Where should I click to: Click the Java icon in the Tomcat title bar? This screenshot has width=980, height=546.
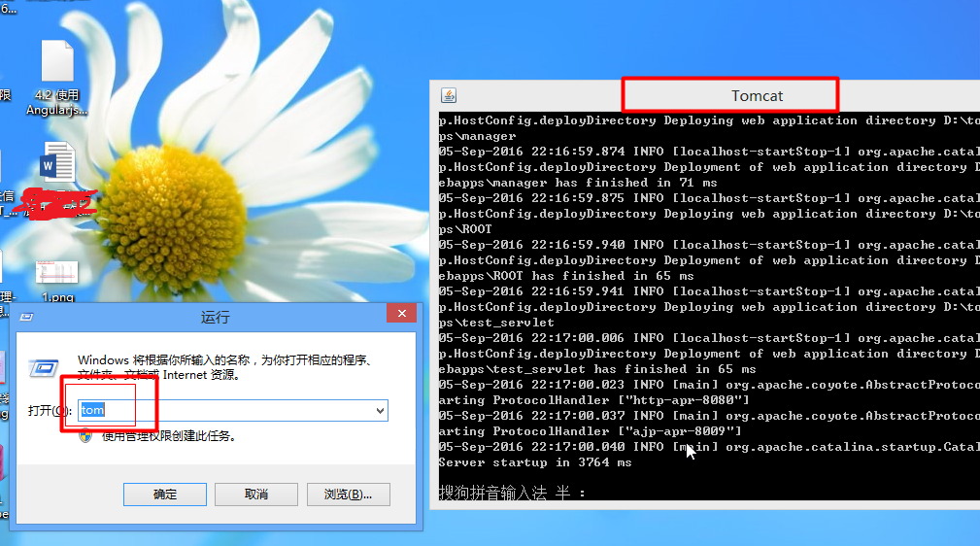point(449,95)
